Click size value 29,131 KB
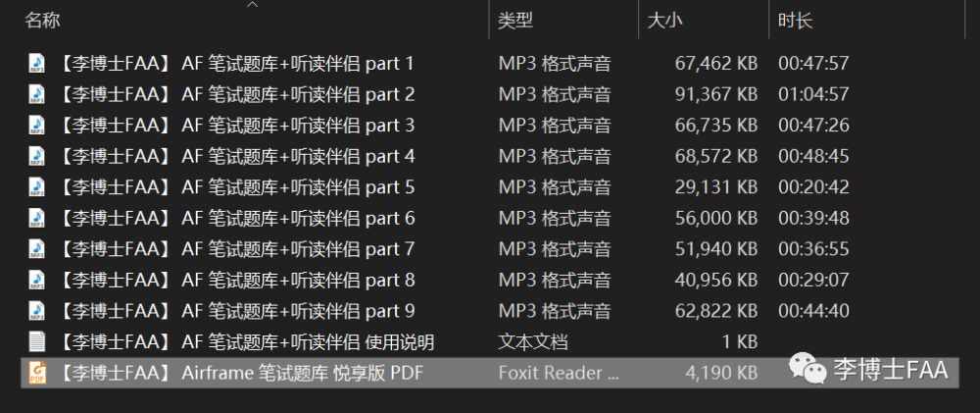 point(716,187)
